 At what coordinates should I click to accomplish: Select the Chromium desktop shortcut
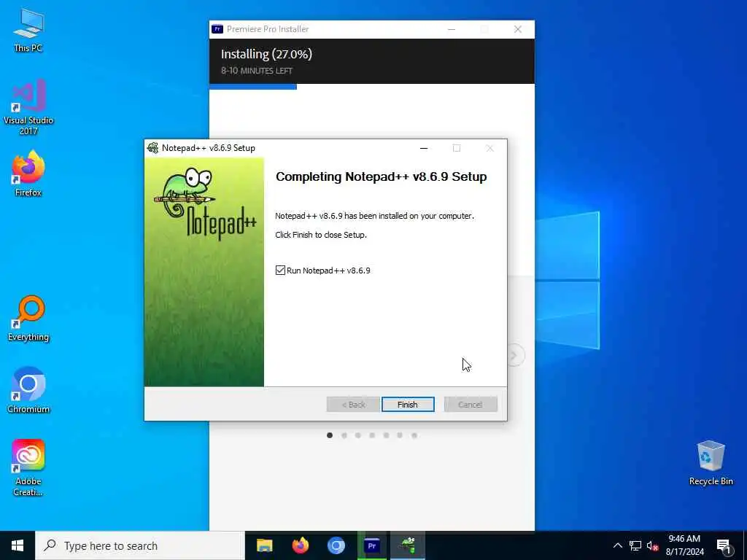pos(28,391)
